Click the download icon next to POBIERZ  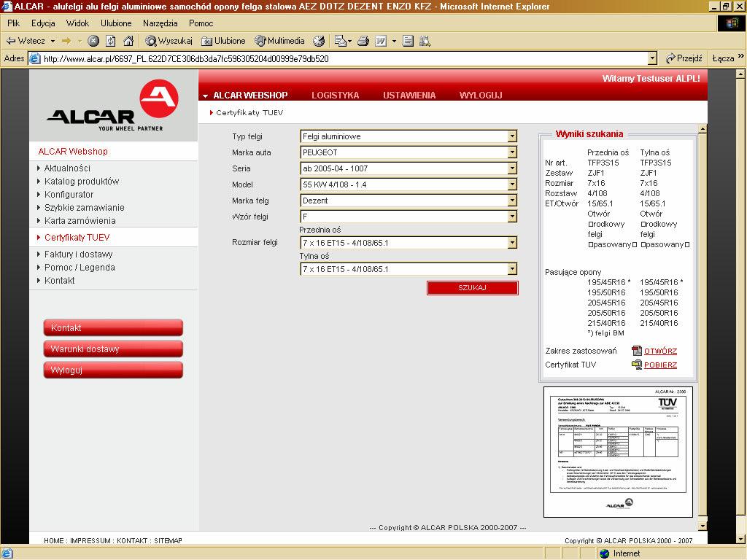(636, 365)
